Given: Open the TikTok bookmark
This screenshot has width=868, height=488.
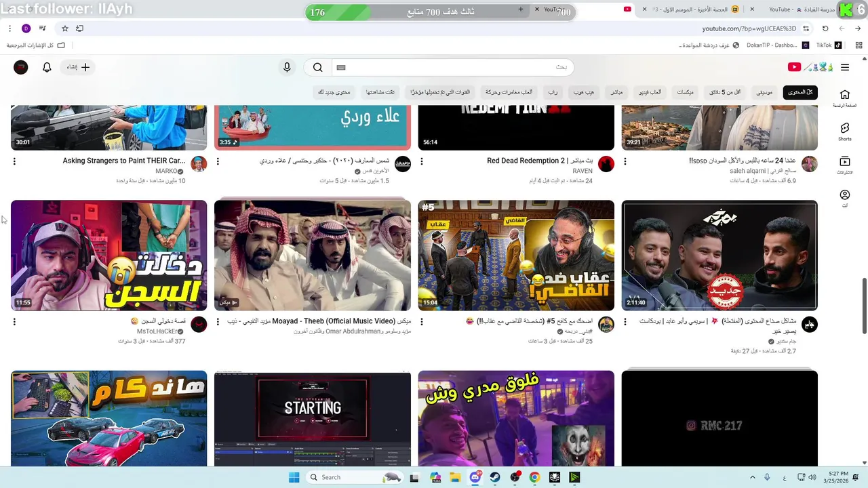Looking at the screenshot, I should click(x=829, y=45).
